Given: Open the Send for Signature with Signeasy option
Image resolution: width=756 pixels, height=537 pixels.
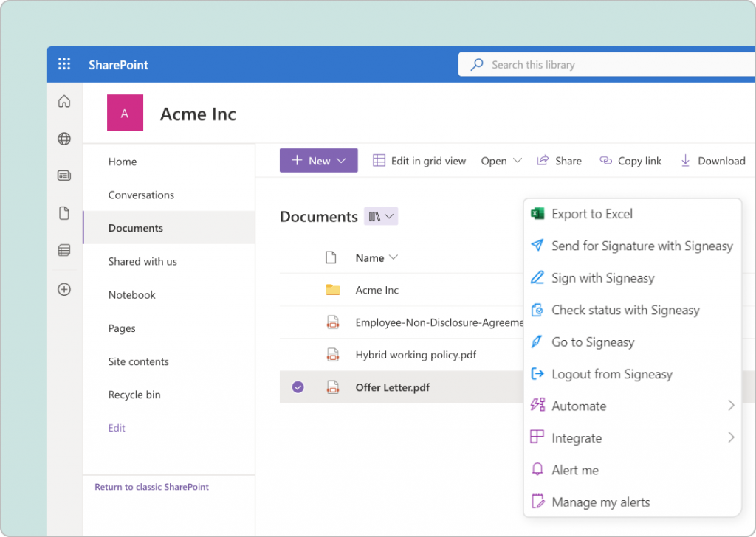Looking at the screenshot, I should click(x=642, y=246).
